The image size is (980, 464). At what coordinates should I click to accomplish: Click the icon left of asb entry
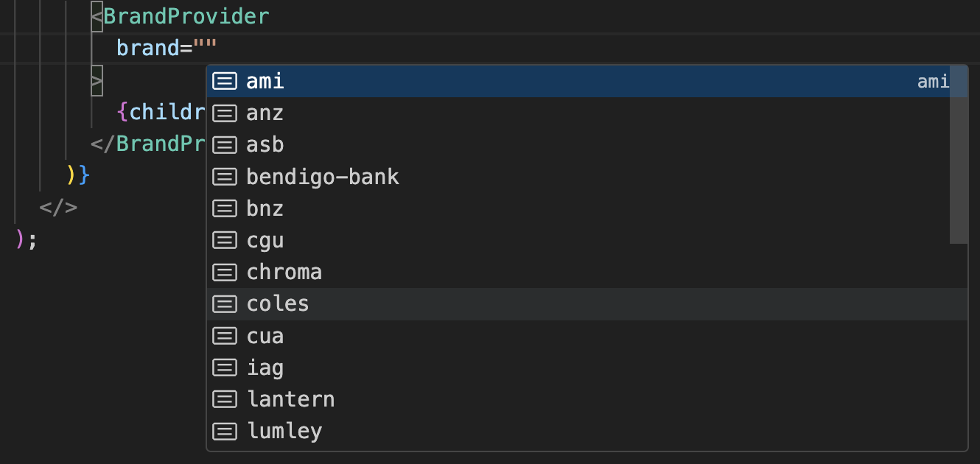[224, 145]
